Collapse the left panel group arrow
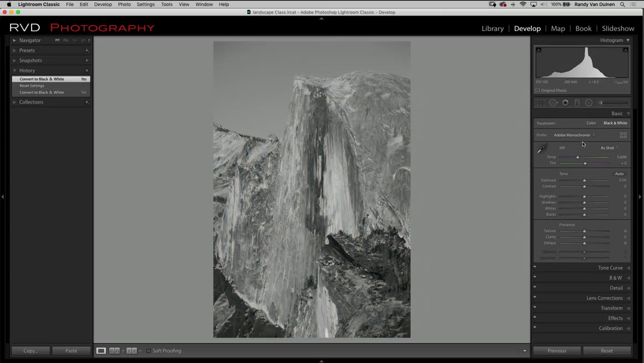 coord(3,197)
